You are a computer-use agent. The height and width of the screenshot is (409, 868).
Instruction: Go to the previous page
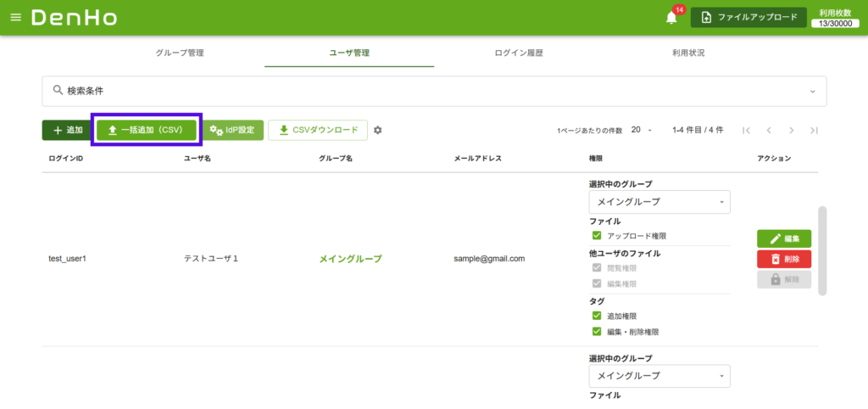(x=769, y=130)
